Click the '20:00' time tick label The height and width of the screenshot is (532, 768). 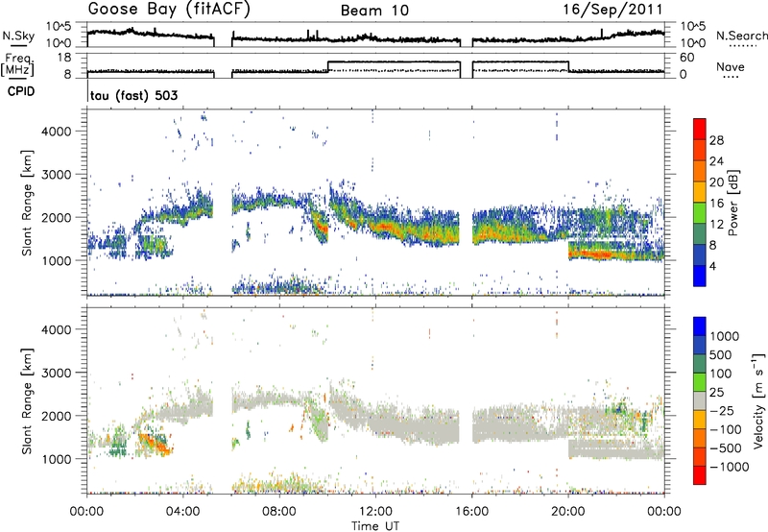click(567, 512)
